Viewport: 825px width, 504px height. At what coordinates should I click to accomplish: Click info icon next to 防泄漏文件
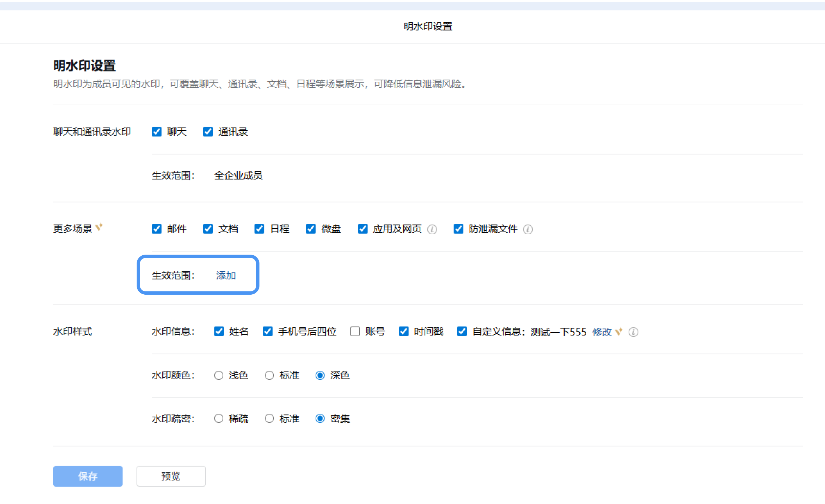(x=528, y=229)
